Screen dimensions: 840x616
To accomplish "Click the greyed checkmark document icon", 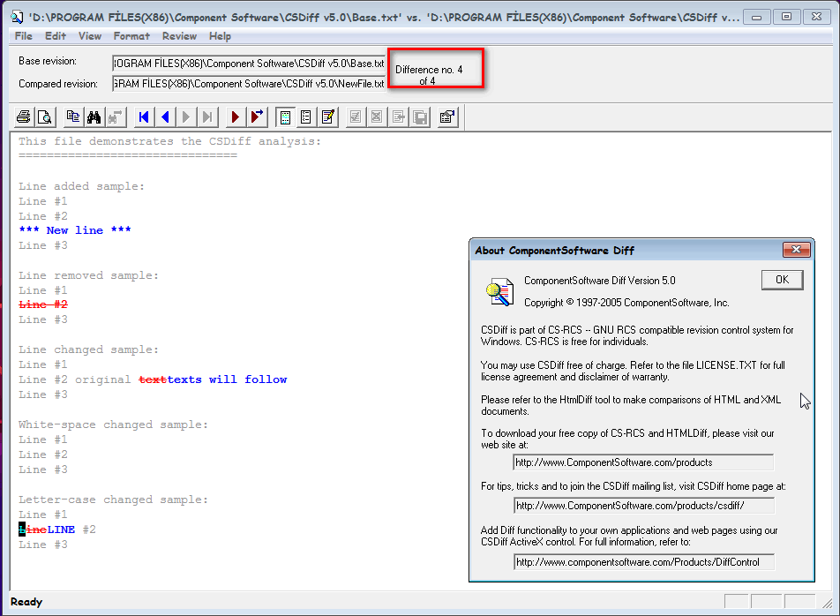I will (356, 116).
